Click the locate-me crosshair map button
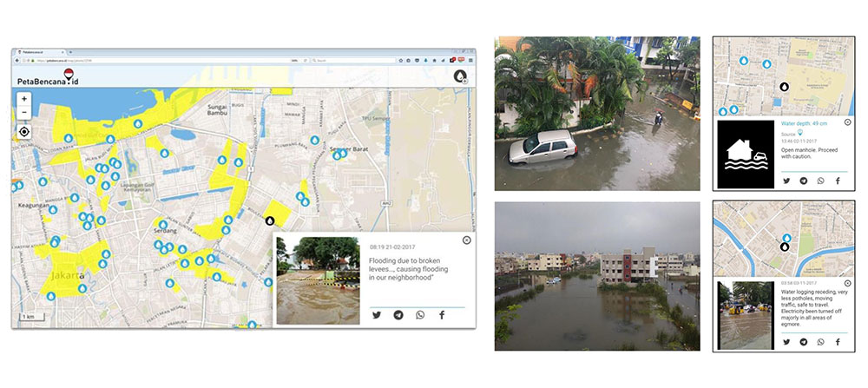 pyautogui.click(x=23, y=132)
